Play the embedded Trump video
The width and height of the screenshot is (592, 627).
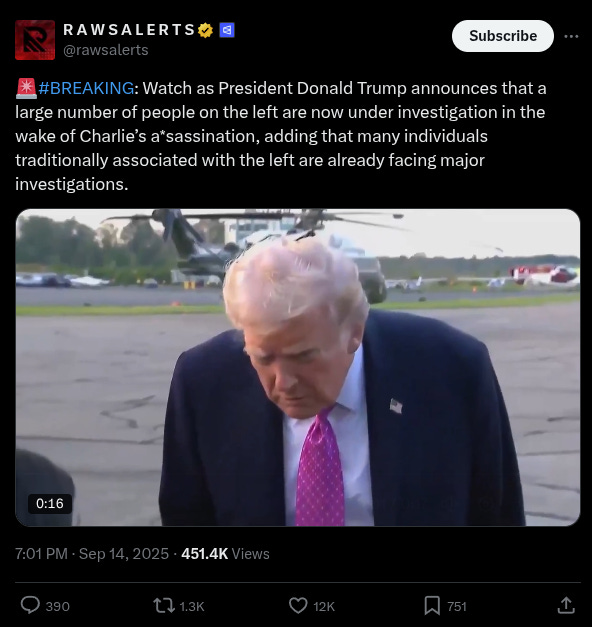298,367
